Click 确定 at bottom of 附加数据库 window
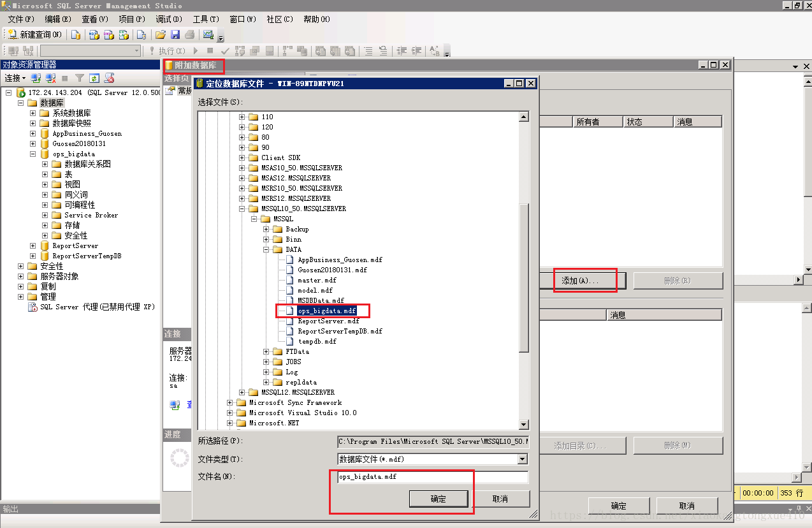 pos(618,506)
